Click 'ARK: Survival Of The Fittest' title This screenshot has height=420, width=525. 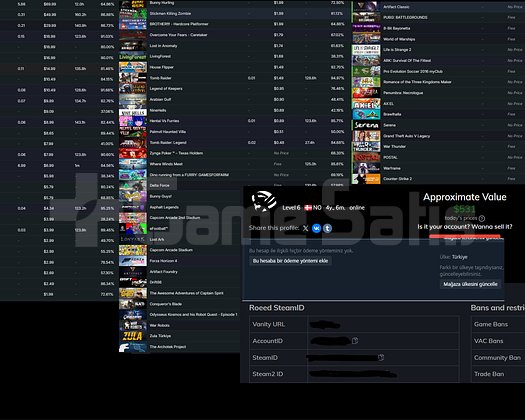[407, 61]
